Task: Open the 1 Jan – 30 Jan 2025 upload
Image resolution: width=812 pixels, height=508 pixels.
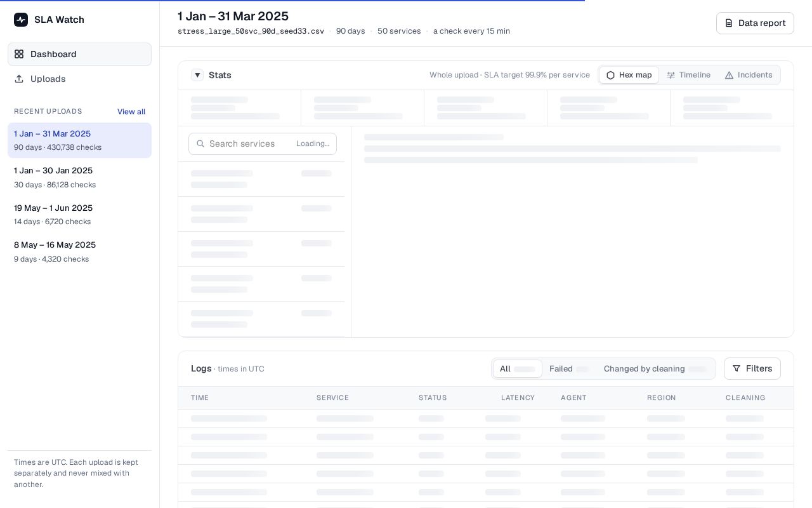Action: (x=79, y=177)
